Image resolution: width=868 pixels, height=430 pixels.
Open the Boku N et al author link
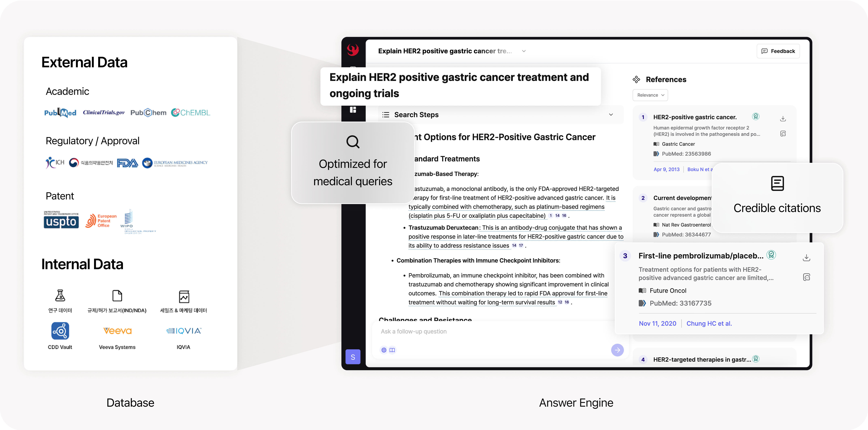click(700, 170)
